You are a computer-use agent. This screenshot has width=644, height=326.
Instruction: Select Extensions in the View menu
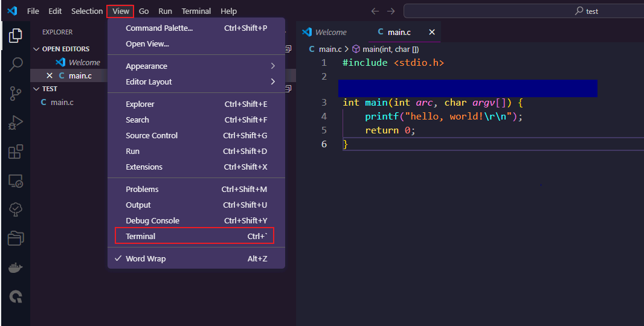[x=196, y=167]
